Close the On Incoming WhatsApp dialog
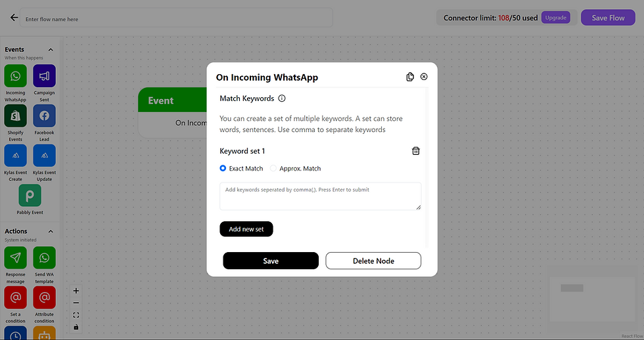The image size is (644, 340). pyautogui.click(x=424, y=77)
